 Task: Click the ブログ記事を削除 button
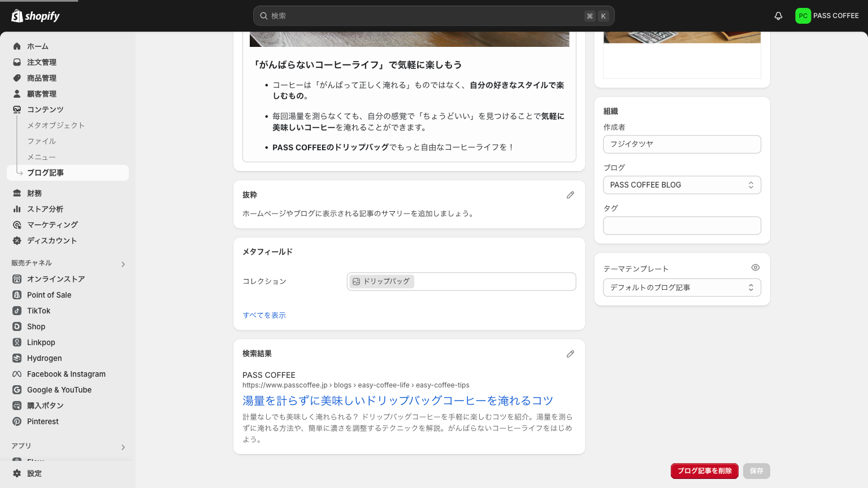coord(705,471)
